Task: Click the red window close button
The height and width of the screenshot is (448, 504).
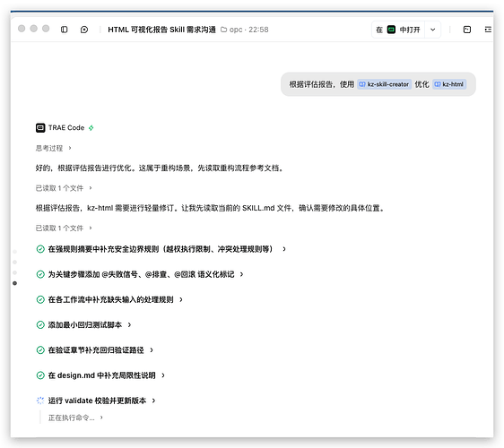Action: tap(22, 29)
